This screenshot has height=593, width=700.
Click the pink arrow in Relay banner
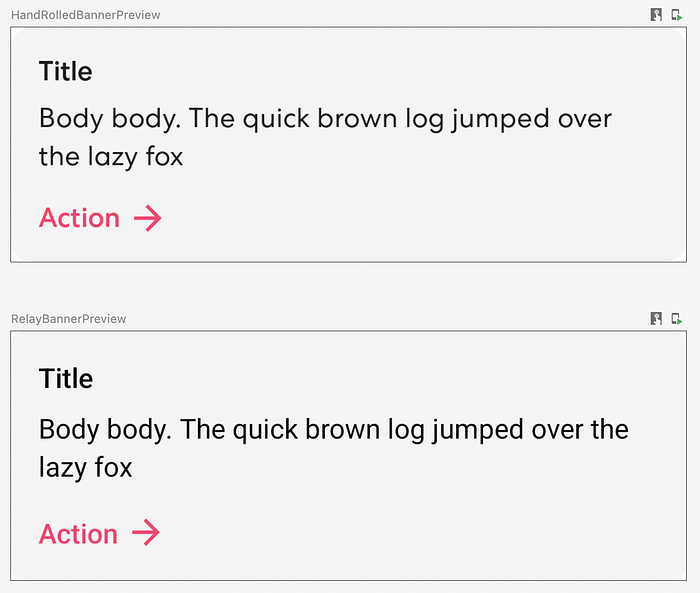tap(145, 533)
